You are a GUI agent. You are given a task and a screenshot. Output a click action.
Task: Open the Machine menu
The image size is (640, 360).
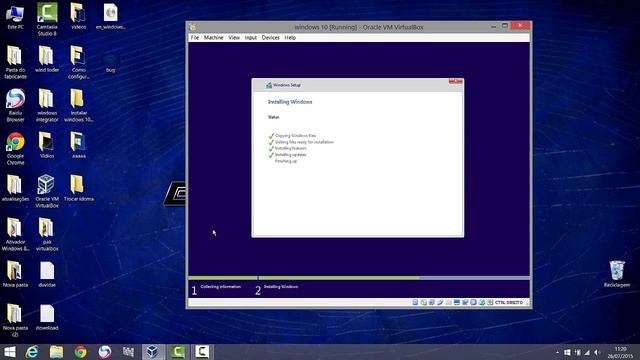pos(213,38)
